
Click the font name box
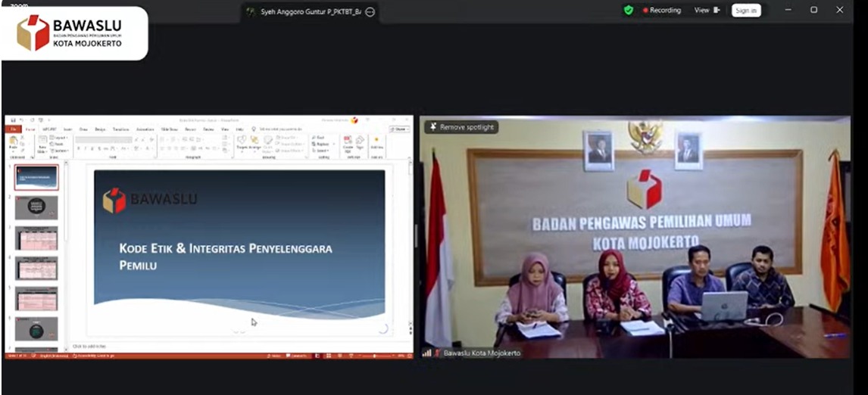pyautogui.click(x=104, y=140)
